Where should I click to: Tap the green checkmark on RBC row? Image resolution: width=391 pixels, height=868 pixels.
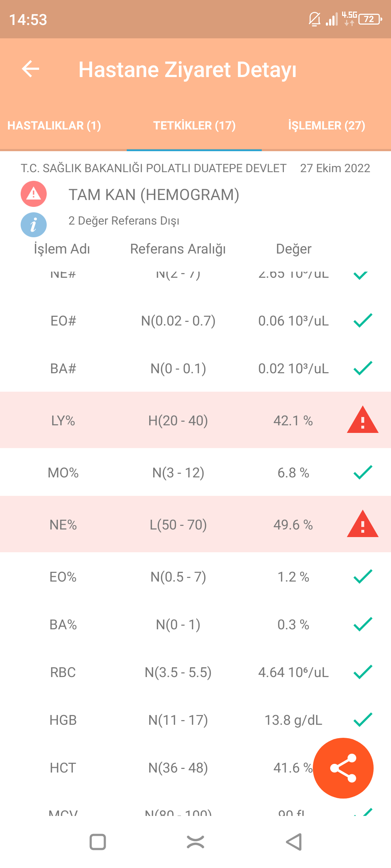click(362, 672)
